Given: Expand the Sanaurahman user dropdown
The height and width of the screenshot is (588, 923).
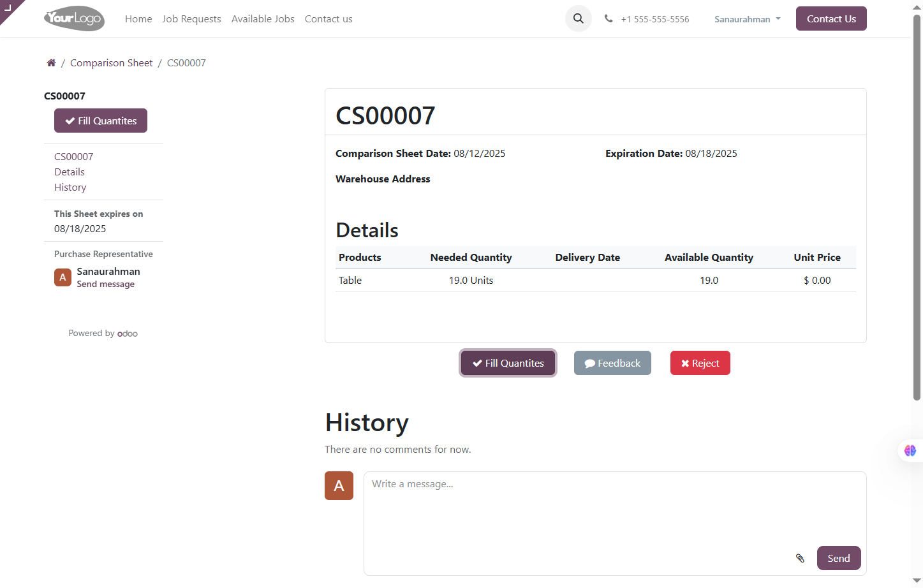Looking at the screenshot, I should 747,19.
